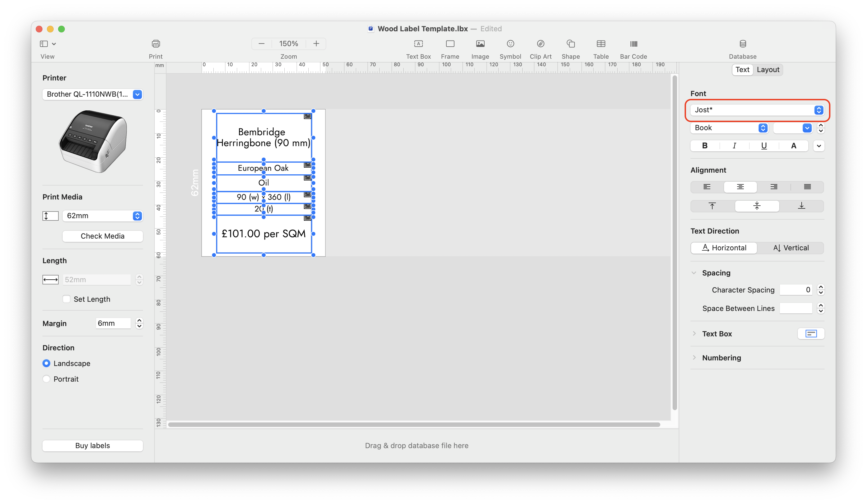Switch to the Layout tab
Viewport: 867px width, 504px height.
coord(768,70)
